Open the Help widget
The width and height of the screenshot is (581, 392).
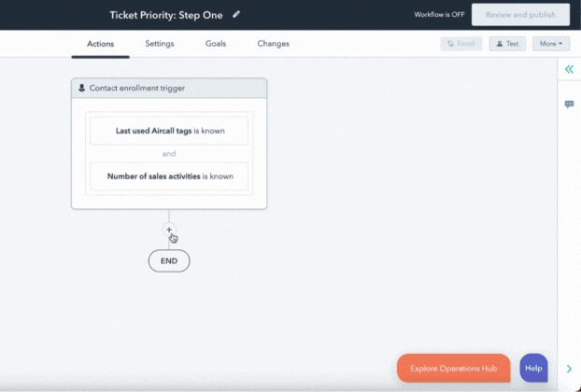[x=533, y=368]
